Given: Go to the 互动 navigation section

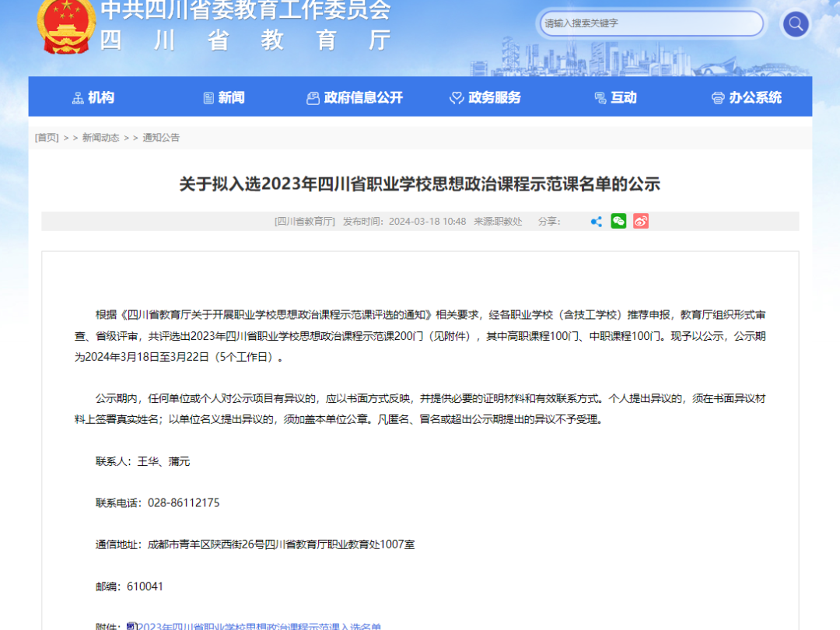Looking at the screenshot, I should coord(615,98).
